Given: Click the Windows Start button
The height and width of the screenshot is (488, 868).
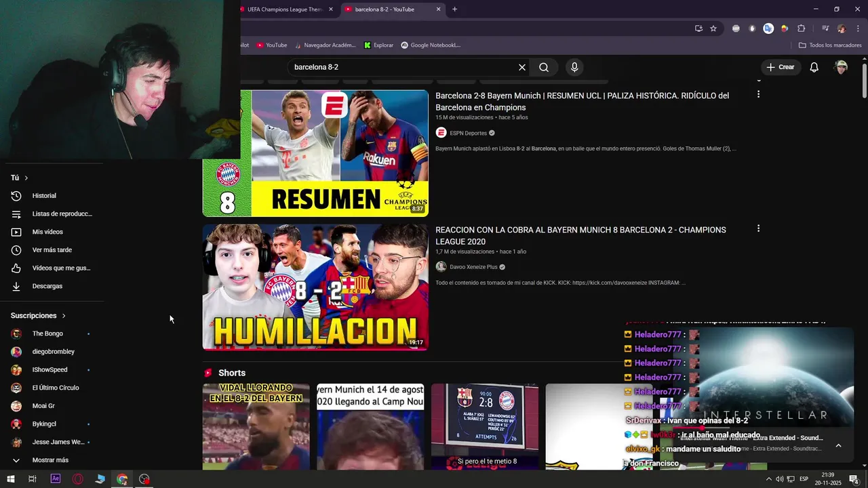Looking at the screenshot, I should [x=11, y=479].
